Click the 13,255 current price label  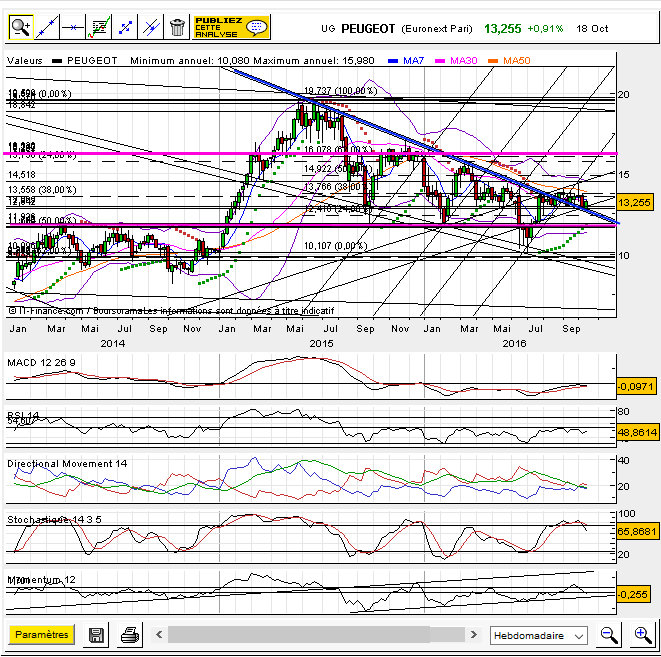click(502, 29)
